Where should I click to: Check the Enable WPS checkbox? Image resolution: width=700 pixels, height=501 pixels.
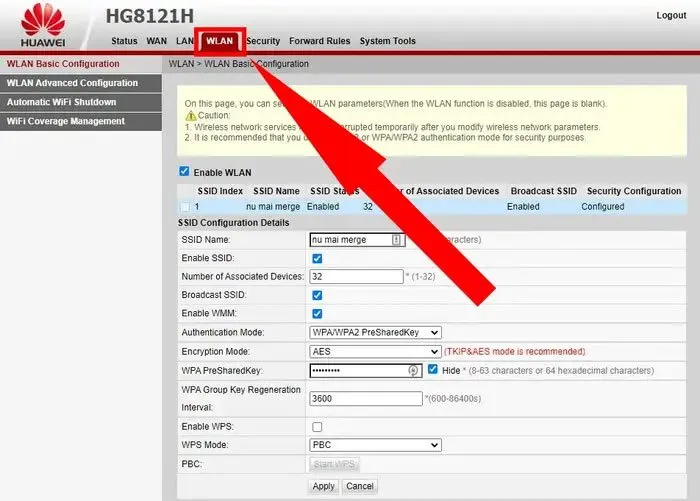[317, 427]
